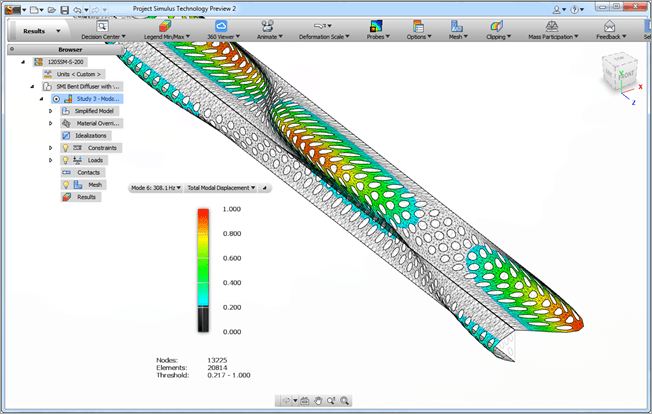
Task: Expand the Constraints node arrow
Action: [x=51, y=148]
